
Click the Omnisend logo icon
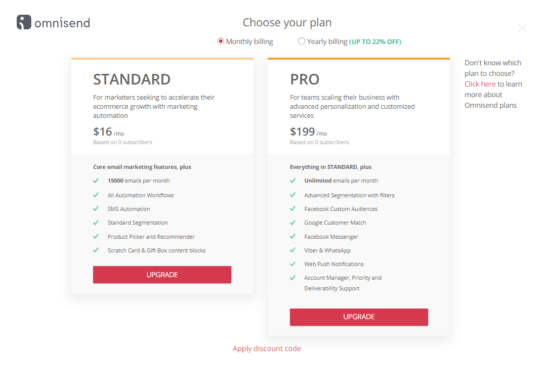point(24,22)
